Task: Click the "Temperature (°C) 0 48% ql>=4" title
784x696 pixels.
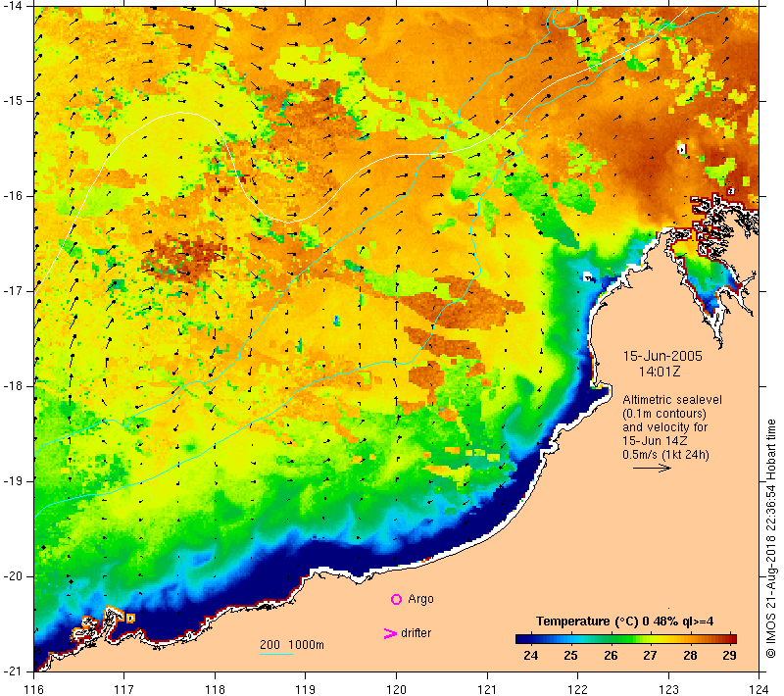Action: (624, 621)
